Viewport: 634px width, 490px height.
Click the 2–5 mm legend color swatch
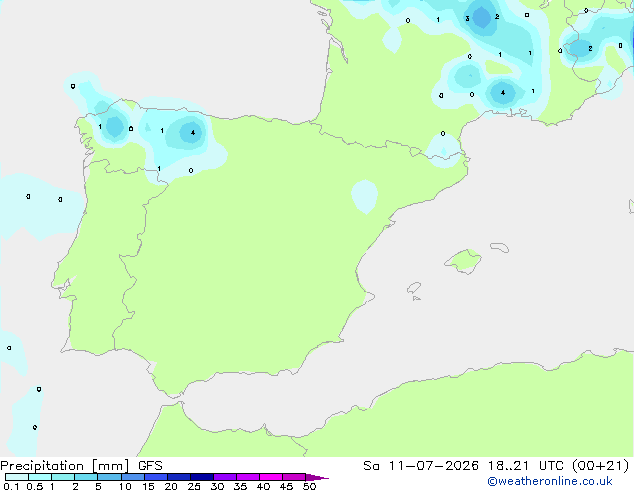(86, 477)
